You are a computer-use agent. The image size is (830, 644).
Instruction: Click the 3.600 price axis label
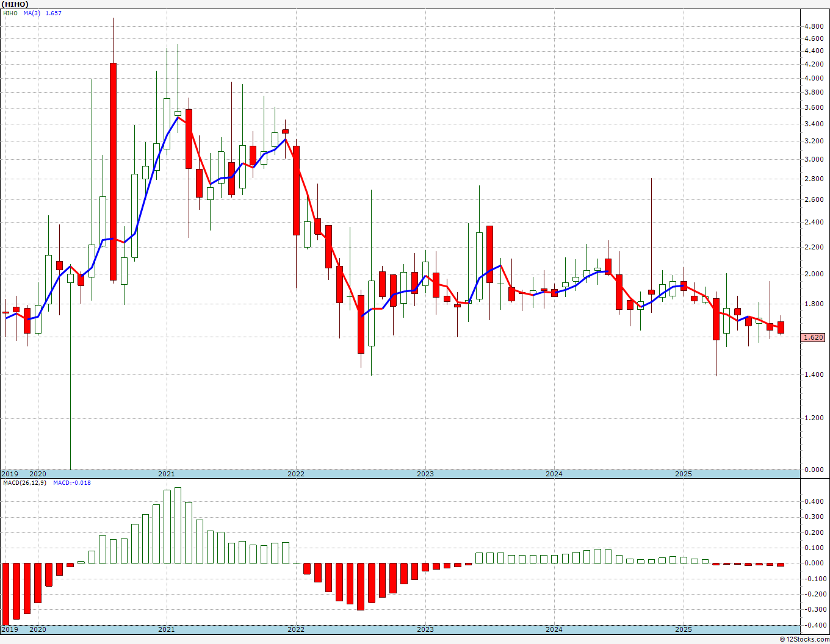click(814, 108)
